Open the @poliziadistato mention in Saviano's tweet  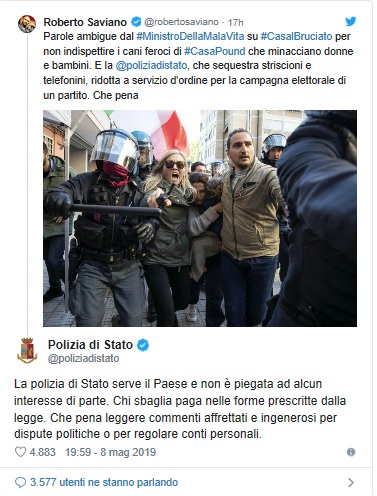(x=151, y=66)
